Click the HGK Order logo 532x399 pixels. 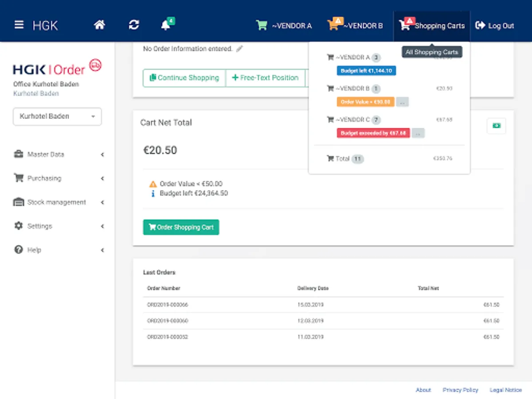57,68
